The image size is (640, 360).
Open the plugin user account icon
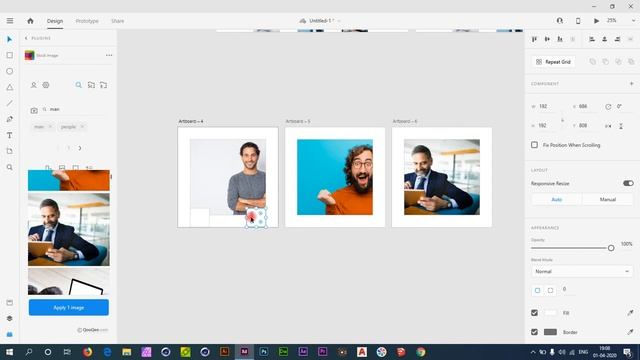pos(33,85)
